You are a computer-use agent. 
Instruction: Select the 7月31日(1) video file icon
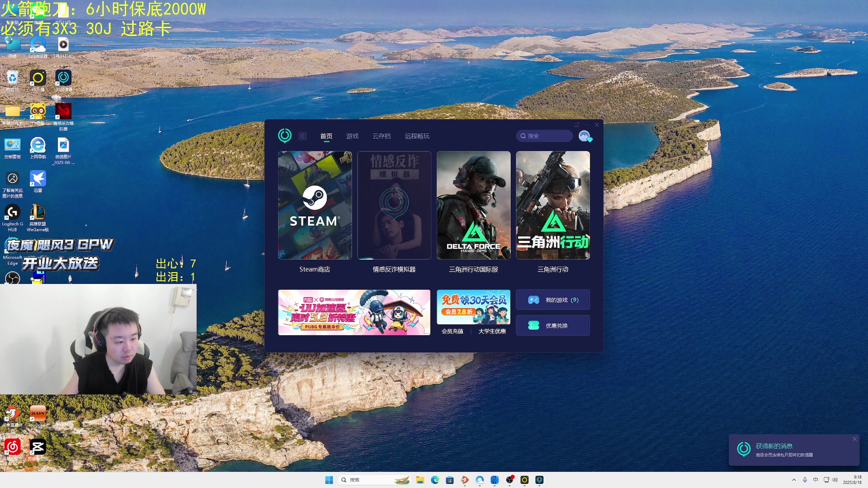coord(63,48)
